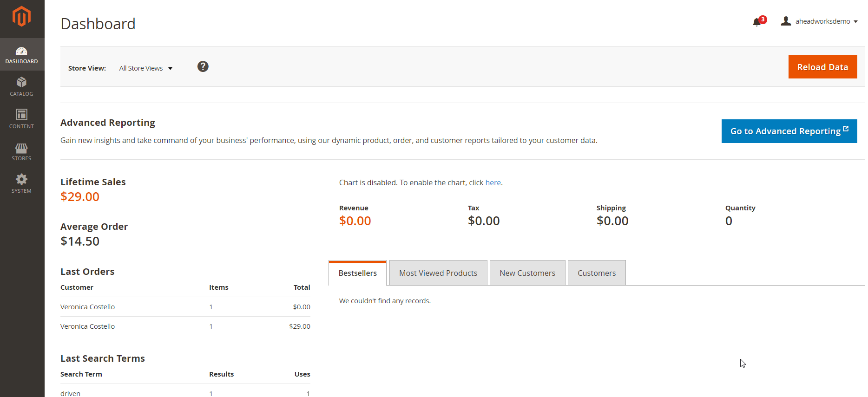Click Go to Advanced Reporting button
The width and height of the screenshot is (868, 397).
coord(789,131)
